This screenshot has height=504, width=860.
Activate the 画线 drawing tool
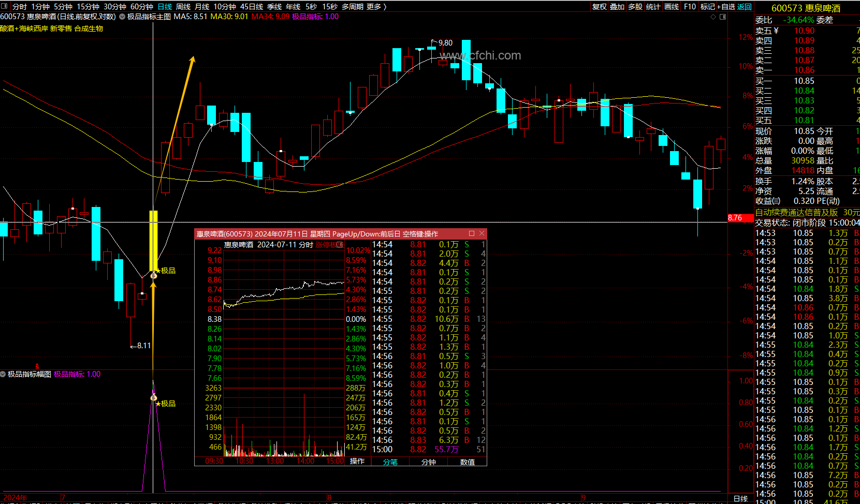[672, 7]
